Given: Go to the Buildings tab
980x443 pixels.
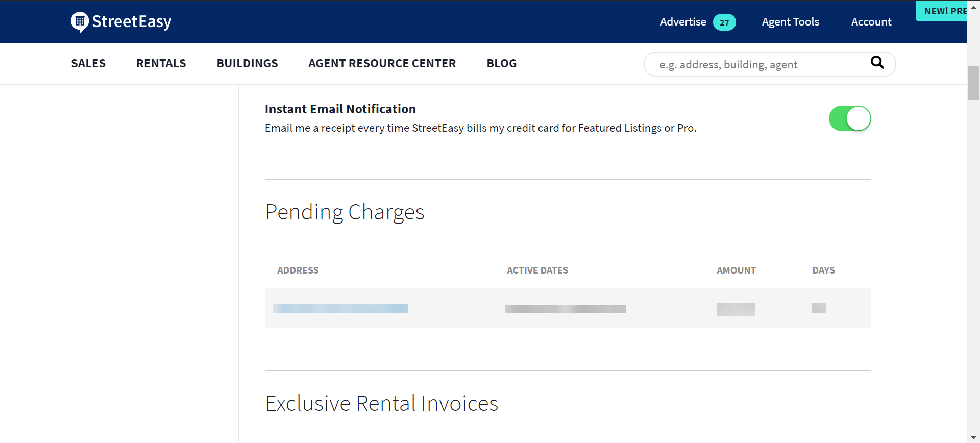Looking at the screenshot, I should (247, 63).
